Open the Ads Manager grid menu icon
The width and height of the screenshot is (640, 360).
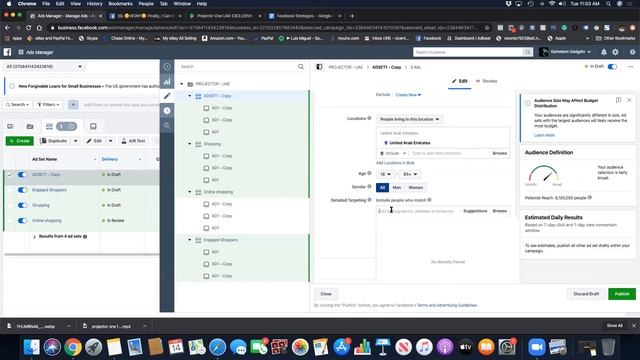click(x=21, y=52)
